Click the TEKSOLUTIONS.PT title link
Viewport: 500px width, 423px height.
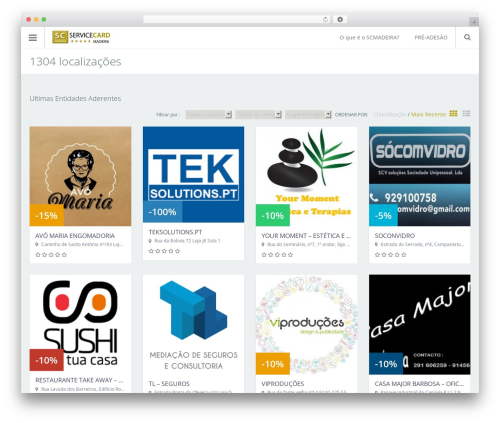175,232
